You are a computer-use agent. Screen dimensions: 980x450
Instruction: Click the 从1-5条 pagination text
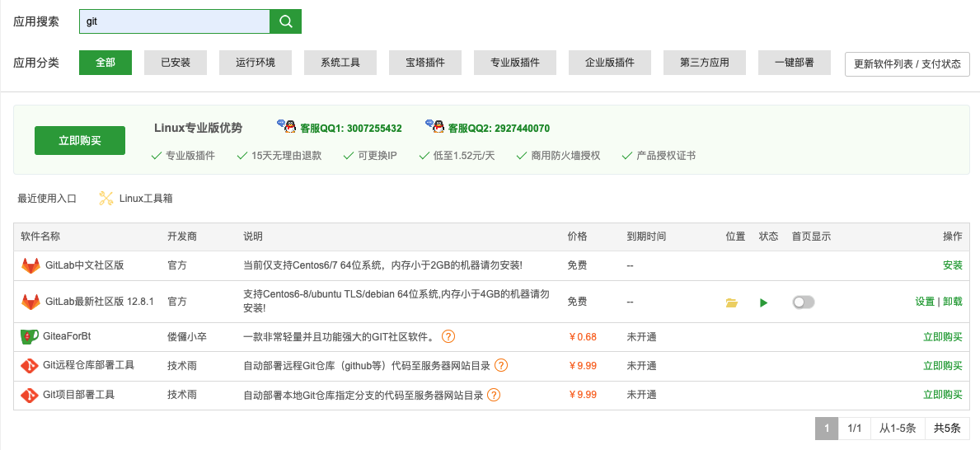click(x=898, y=428)
